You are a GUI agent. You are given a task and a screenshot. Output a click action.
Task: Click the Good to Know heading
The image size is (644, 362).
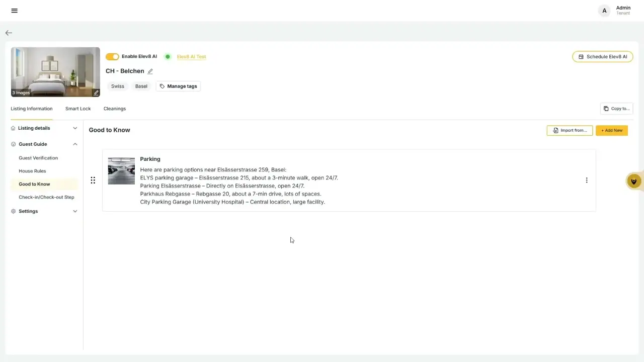tap(110, 130)
